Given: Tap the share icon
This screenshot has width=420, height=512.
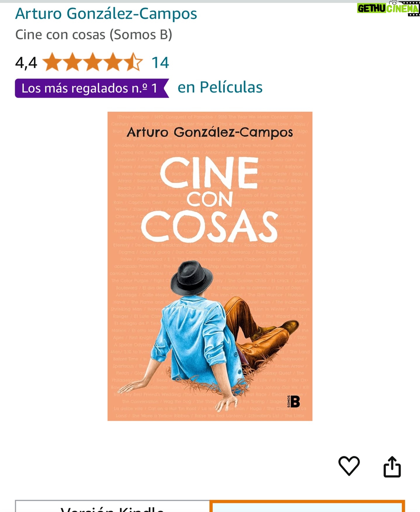Looking at the screenshot, I should coord(392,466).
